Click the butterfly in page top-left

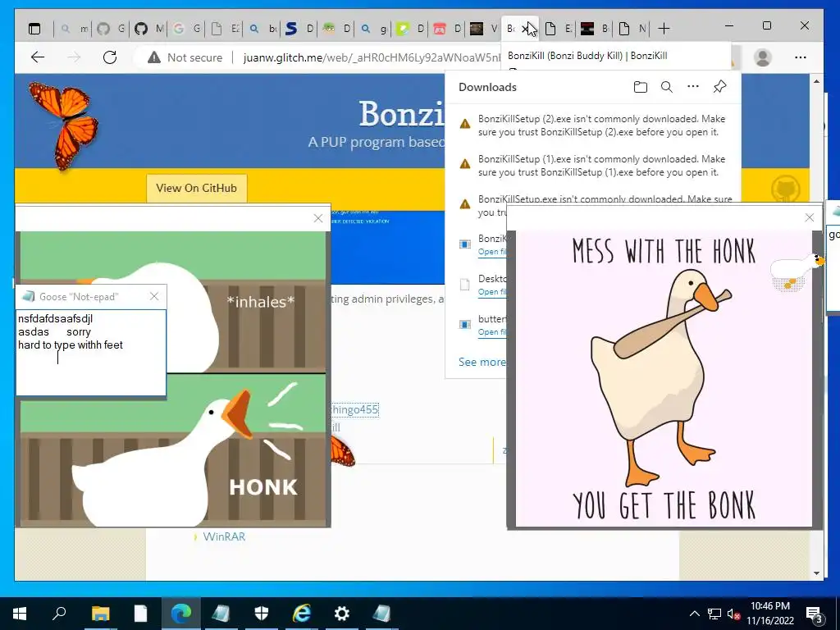click(x=64, y=126)
